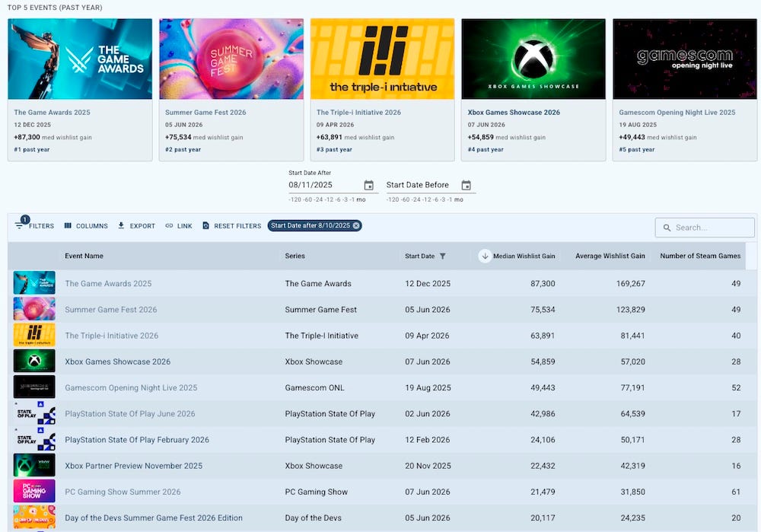Viewport: 761px width, 532px height.
Task: Open the Columns chooser
Action: point(87,226)
